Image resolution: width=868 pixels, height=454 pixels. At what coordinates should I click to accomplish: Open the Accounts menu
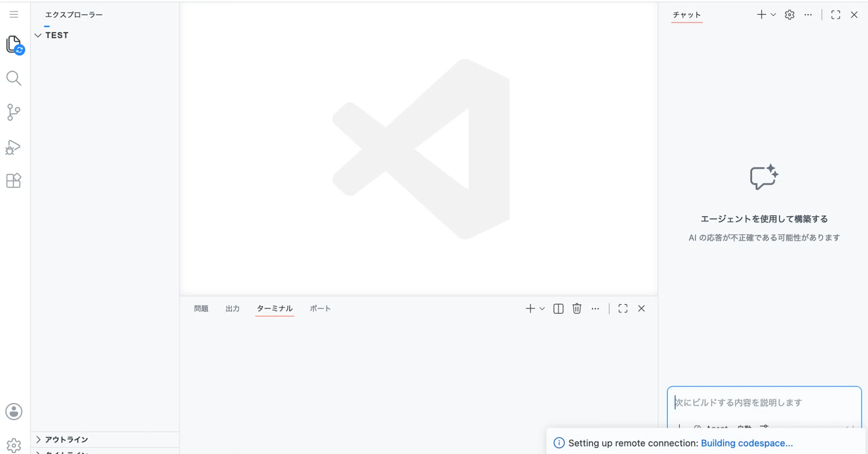coord(14,411)
